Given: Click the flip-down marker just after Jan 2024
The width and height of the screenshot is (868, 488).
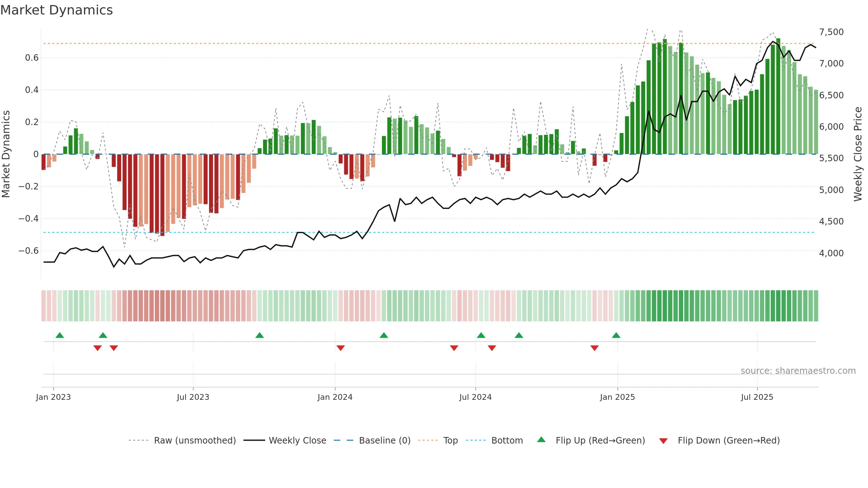Looking at the screenshot, I should coord(341,348).
